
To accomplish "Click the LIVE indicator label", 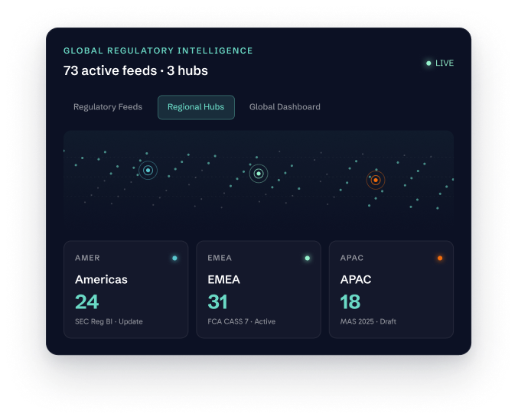I will pyautogui.click(x=445, y=63).
